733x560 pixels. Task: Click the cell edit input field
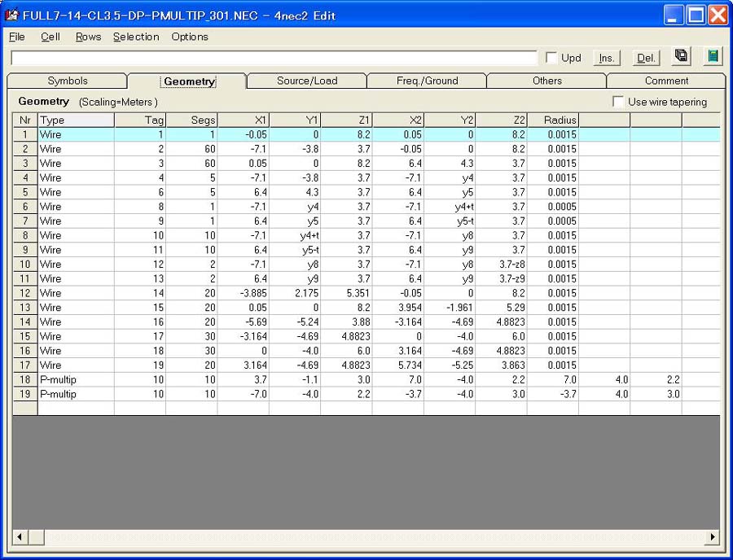[x=274, y=58]
